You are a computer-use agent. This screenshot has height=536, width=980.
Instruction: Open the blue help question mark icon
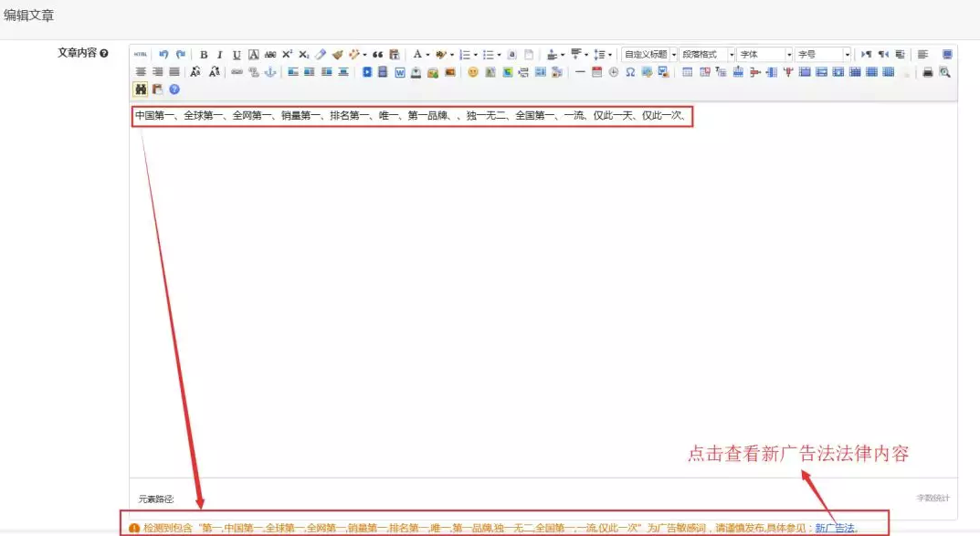pyautogui.click(x=174, y=89)
